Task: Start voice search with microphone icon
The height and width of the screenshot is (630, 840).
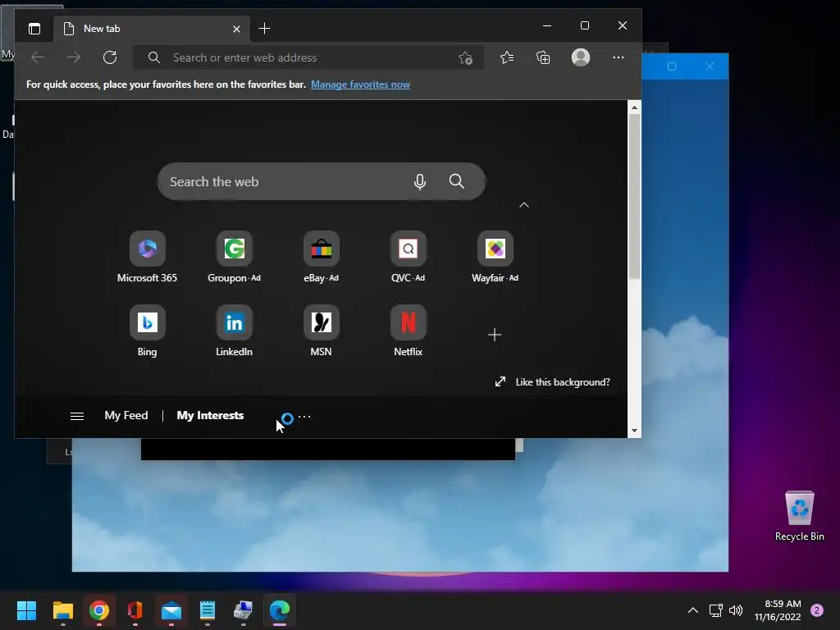Action: click(x=420, y=181)
